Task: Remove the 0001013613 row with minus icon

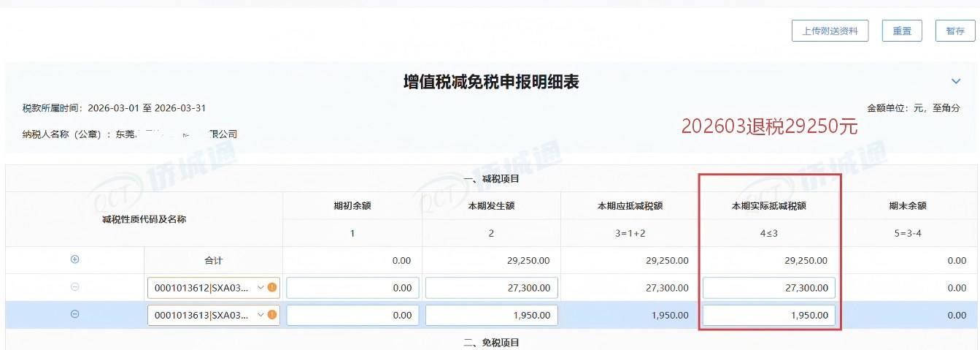Action: [74, 314]
